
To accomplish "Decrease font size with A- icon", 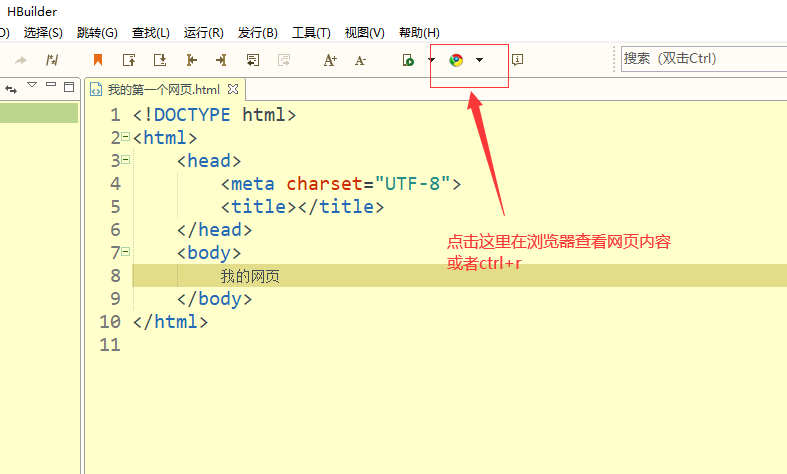I will [x=360, y=60].
